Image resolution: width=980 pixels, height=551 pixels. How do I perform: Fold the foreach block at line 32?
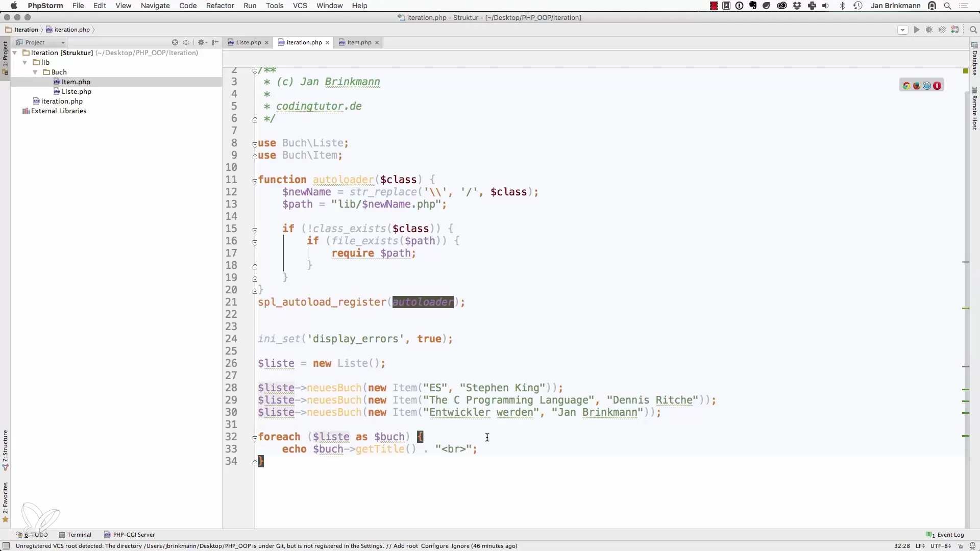(x=255, y=437)
